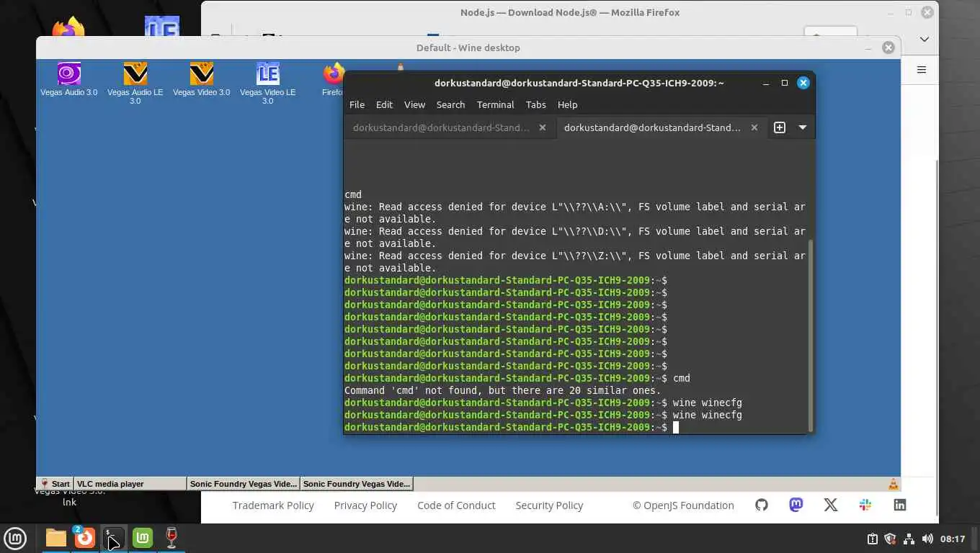Viewport: 980px width, 553px height.
Task: Open Code of Conduct link
Action: coord(456,505)
